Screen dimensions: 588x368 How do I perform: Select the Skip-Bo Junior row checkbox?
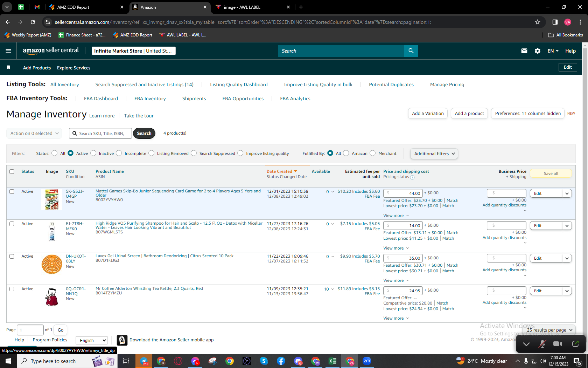pos(12,191)
